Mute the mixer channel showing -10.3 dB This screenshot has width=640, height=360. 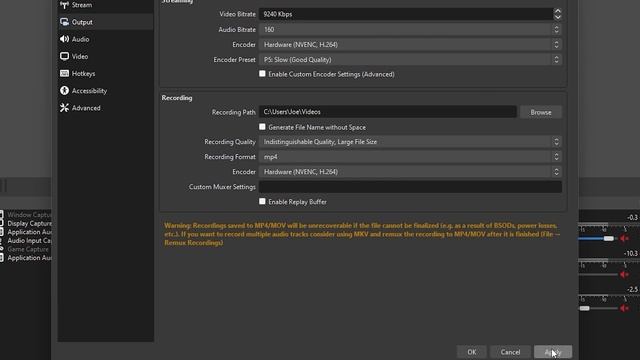pos(624,274)
